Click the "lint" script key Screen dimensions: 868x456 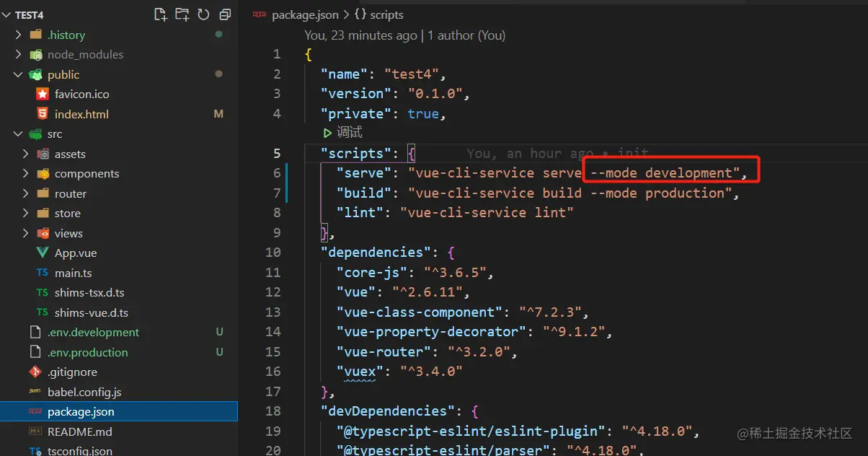click(x=363, y=213)
